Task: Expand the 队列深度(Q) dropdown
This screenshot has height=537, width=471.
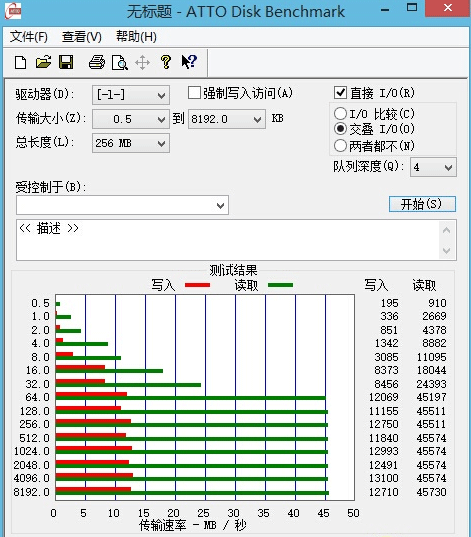Action: tap(433, 167)
